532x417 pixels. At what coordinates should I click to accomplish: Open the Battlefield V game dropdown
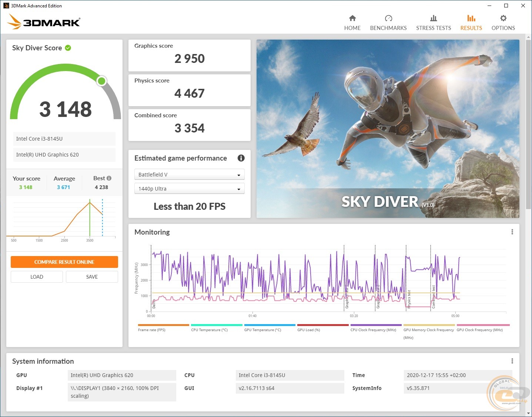[x=189, y=175]
